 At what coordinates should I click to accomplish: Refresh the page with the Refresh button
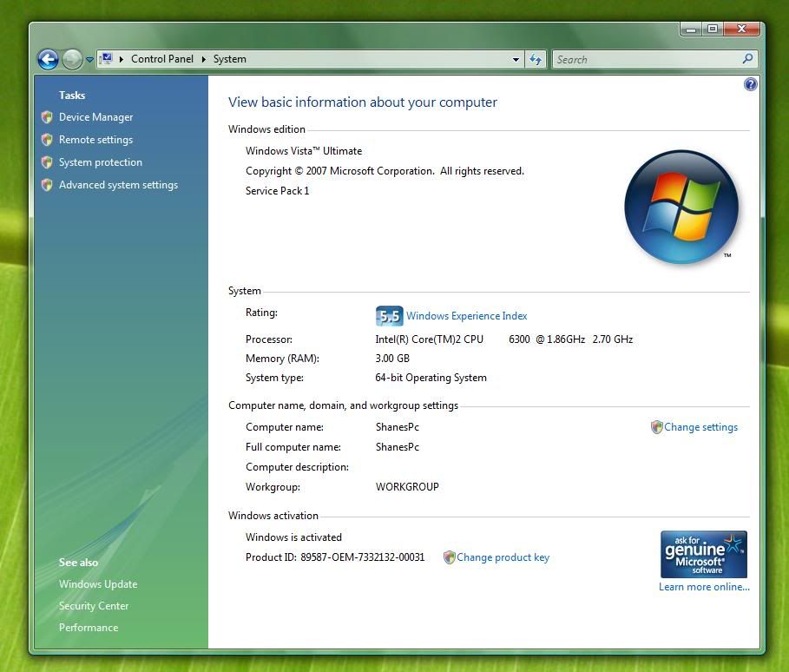click(x=536, y=59)
